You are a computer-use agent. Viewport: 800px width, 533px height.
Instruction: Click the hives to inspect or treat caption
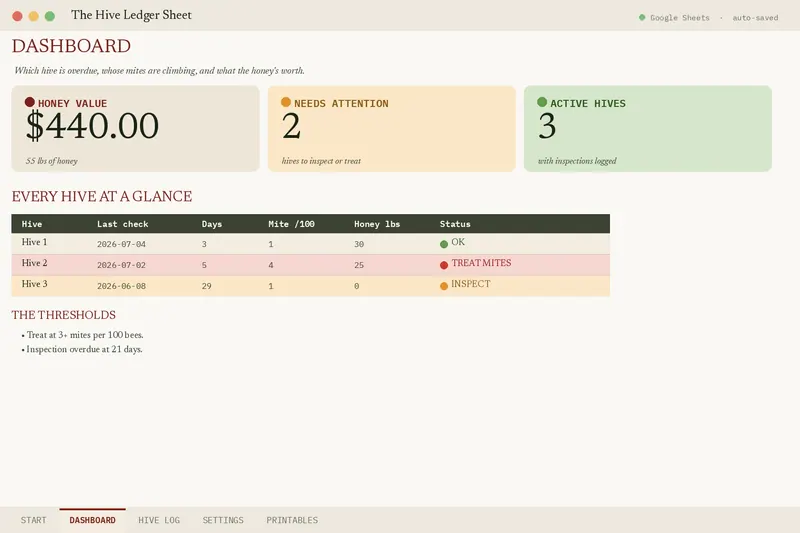click(x=321, y=161)
